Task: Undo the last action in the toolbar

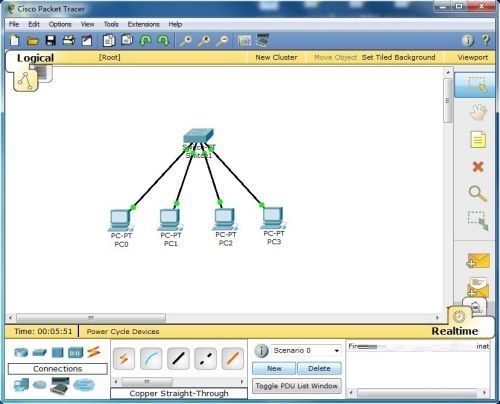Action: [145, 41]
